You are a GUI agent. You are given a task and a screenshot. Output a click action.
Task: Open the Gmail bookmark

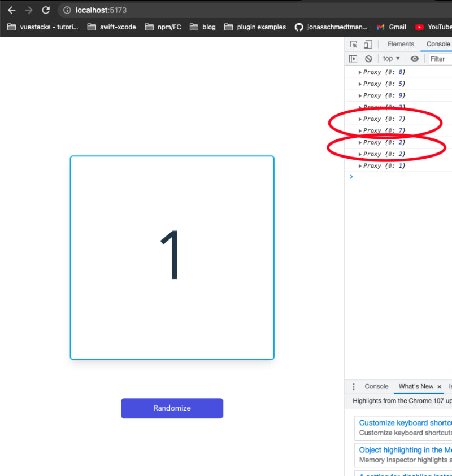click(391, 27)
